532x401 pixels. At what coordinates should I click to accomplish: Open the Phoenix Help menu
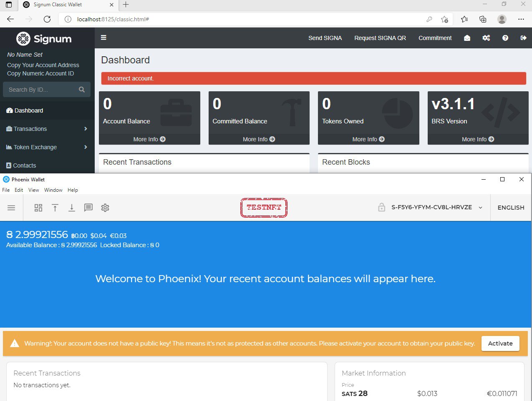coord(73,190)
